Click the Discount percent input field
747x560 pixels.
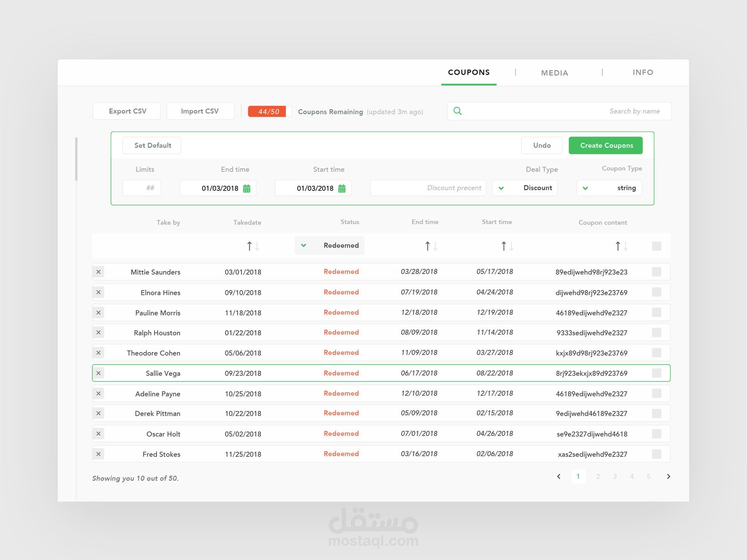click(x=428, y=188)
